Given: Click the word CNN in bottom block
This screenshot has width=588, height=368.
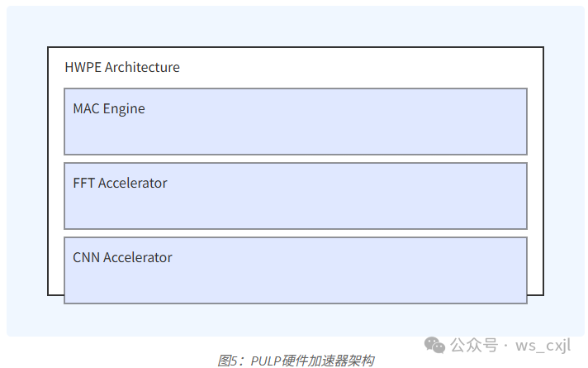Looking at the screenshot, I should point(86,257).
